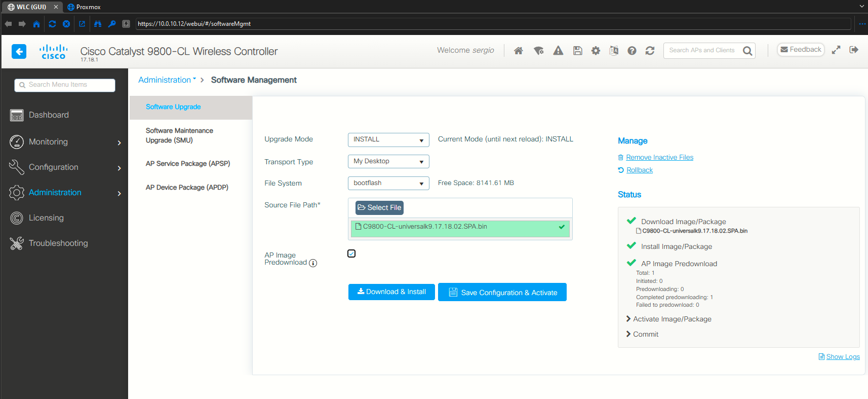Click the key credentials icon
Viewport: 868px width, 399px height.
pos(112,24)
